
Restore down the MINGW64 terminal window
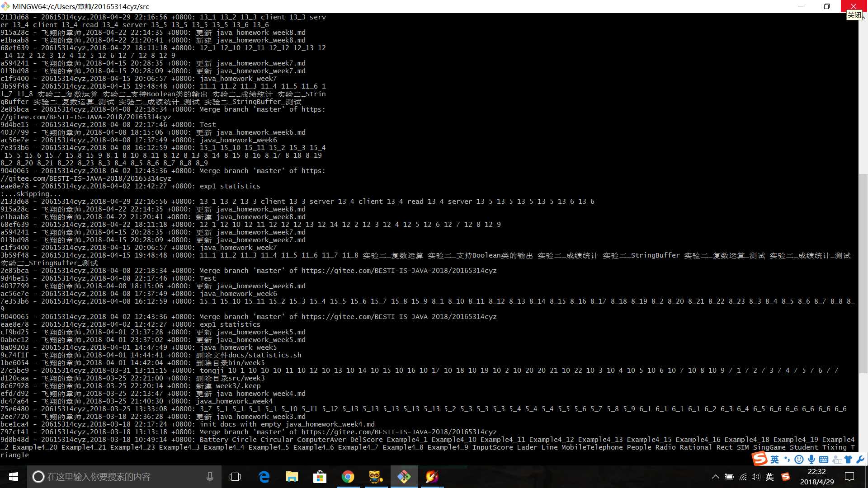coord(827,6)
